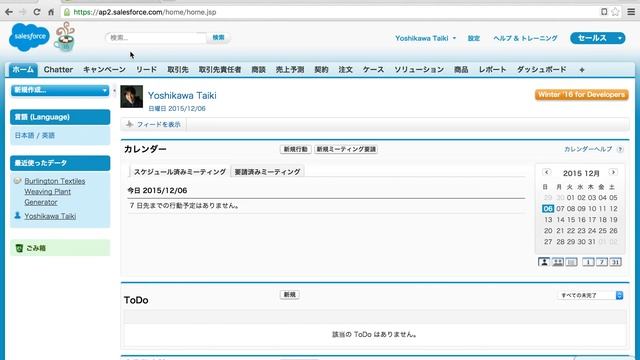Go to previous month in calendar
This screenshot has height=360, width=640.
547,172
